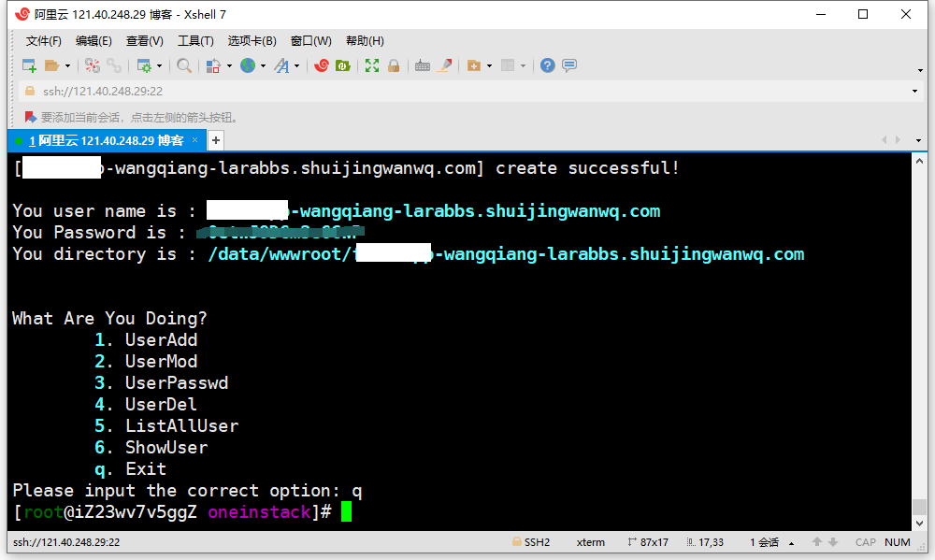Expand the address bar history dropdown

click(914, 92)
